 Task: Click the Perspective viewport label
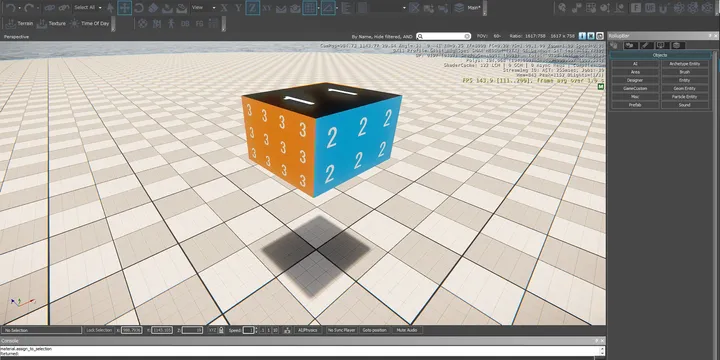[17, 36]
